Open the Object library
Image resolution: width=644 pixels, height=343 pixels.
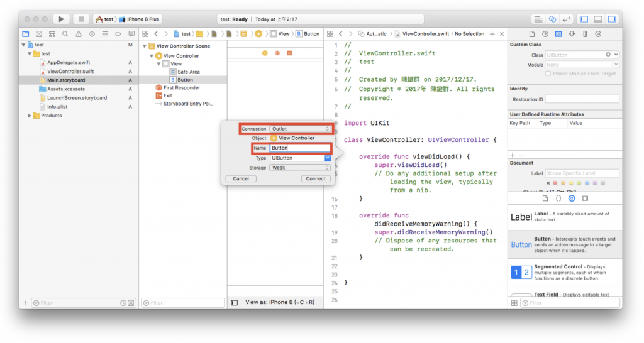tap(572, 198)
